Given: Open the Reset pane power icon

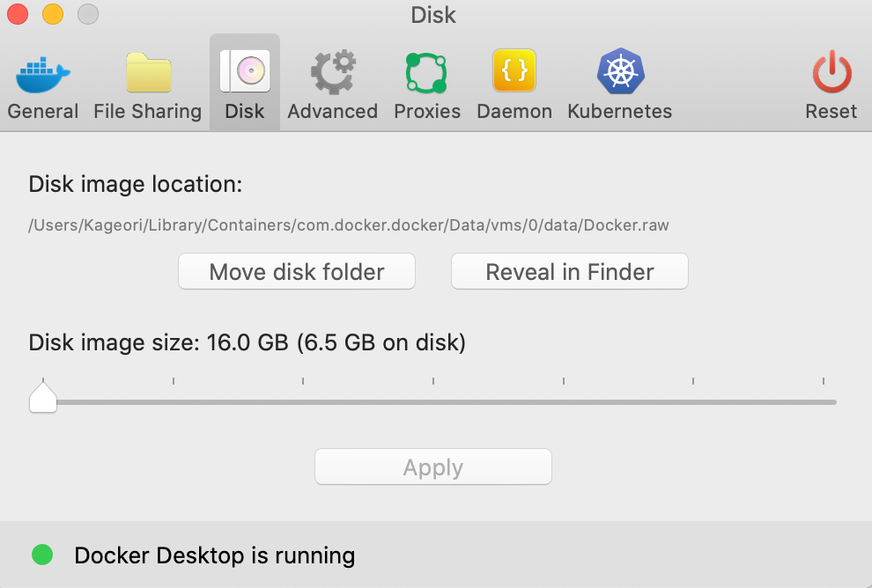Looking at the screenshot, I should pos(831,74).
